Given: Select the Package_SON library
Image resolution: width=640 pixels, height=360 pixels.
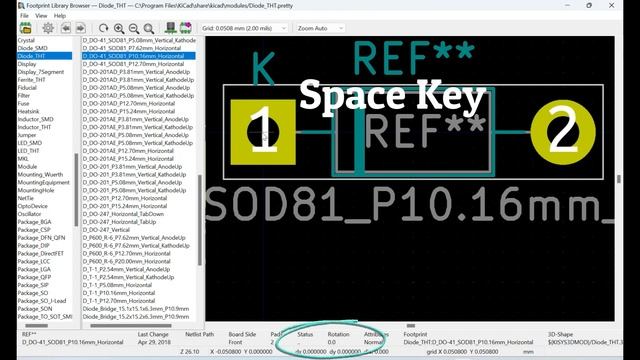Looking at the screenshot, I should point(35,309).
